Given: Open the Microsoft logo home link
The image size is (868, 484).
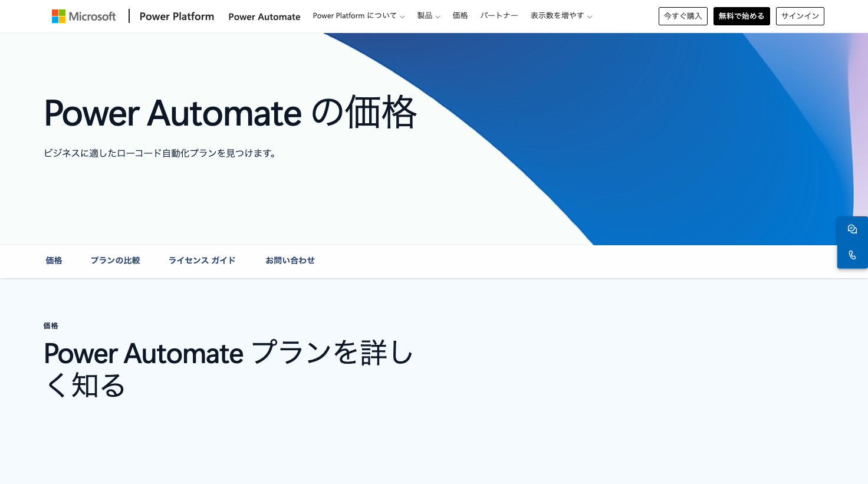Looking at the screenshot, I should tap(84, 17).
